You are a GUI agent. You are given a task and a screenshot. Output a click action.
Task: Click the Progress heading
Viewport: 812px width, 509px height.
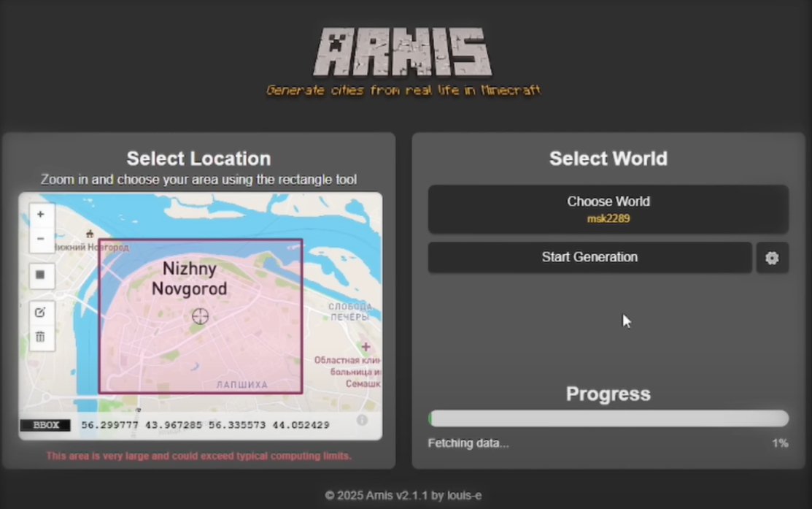pyautogui.click(x=608, y=394)
